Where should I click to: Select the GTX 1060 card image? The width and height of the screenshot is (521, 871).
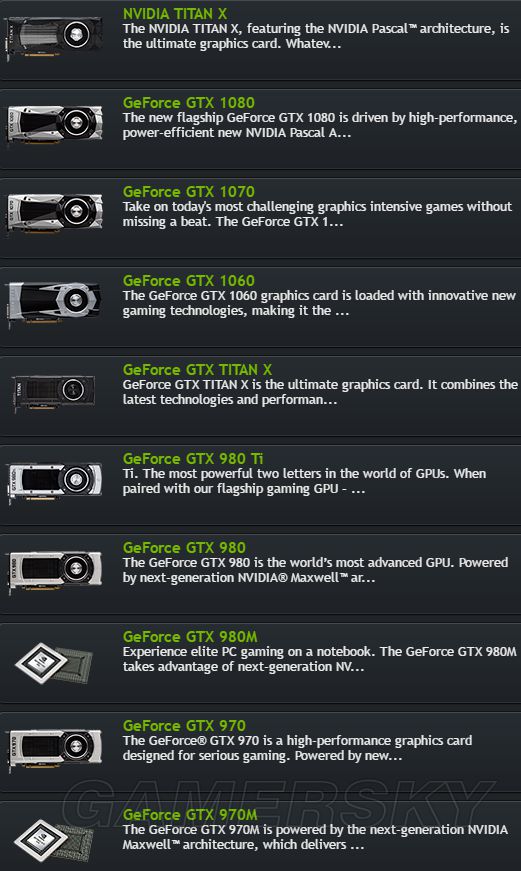point(54,303)
